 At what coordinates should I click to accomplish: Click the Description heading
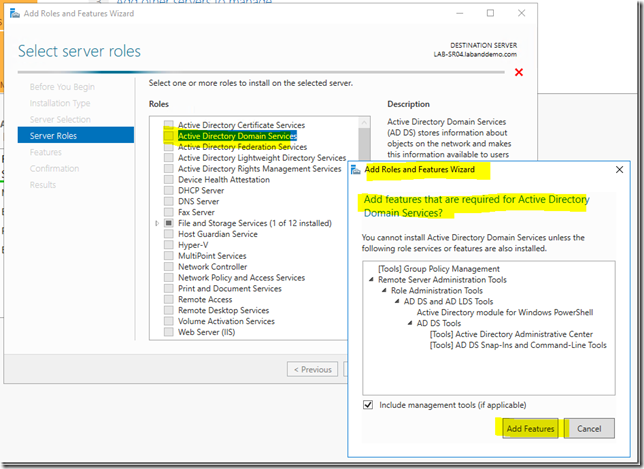click(x=408, y=104)
